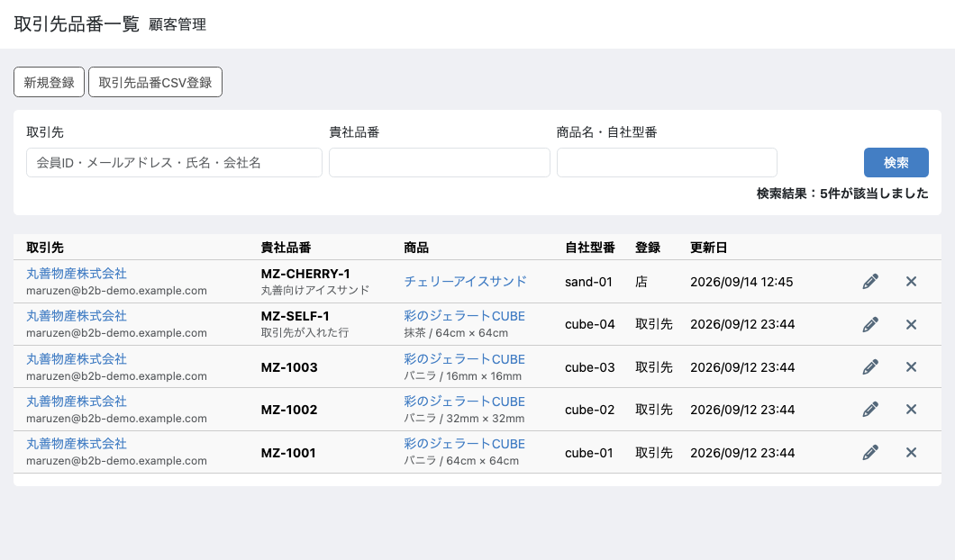Click the cube-01 model number cell
Image resolution: width=955 pixels, height=560 pixels.
click(x=589, y=453)
